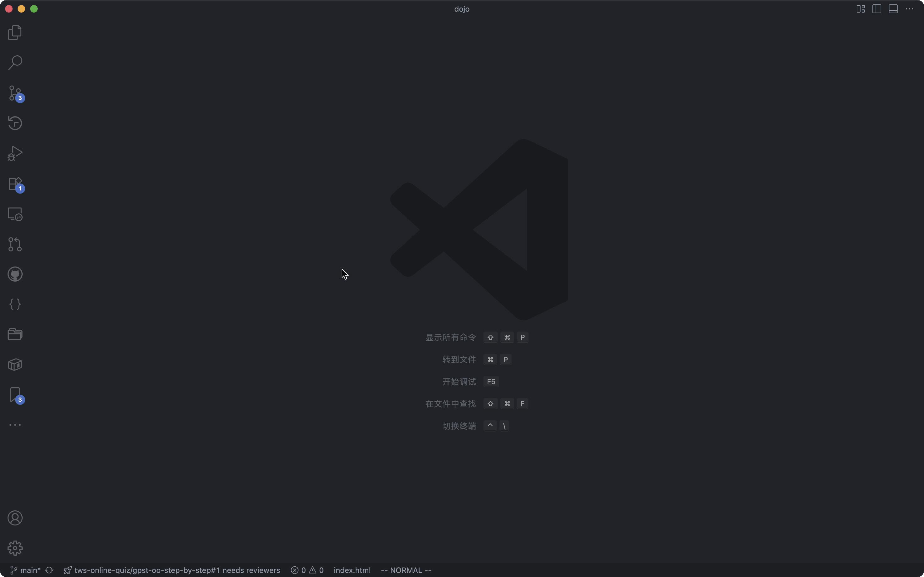Open the Remote Explorer view
The image size is (924, 577).
click(x=14, y=214)
